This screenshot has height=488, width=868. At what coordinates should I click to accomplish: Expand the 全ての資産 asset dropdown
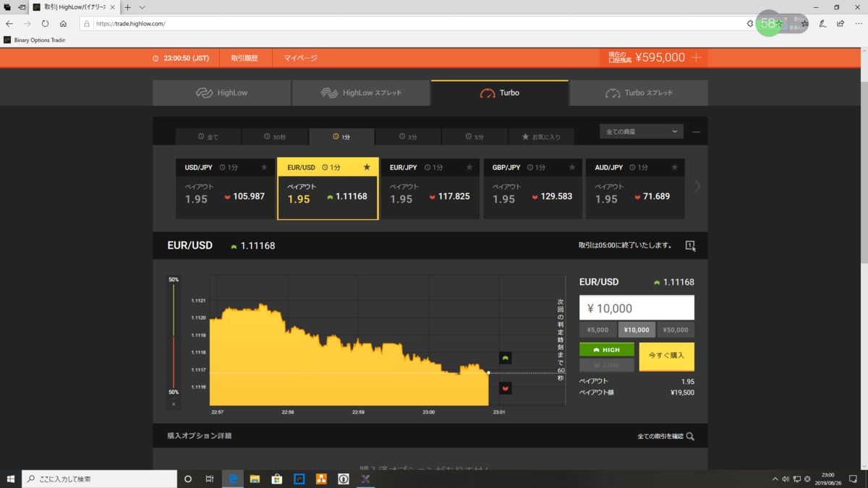pos(642,132)
